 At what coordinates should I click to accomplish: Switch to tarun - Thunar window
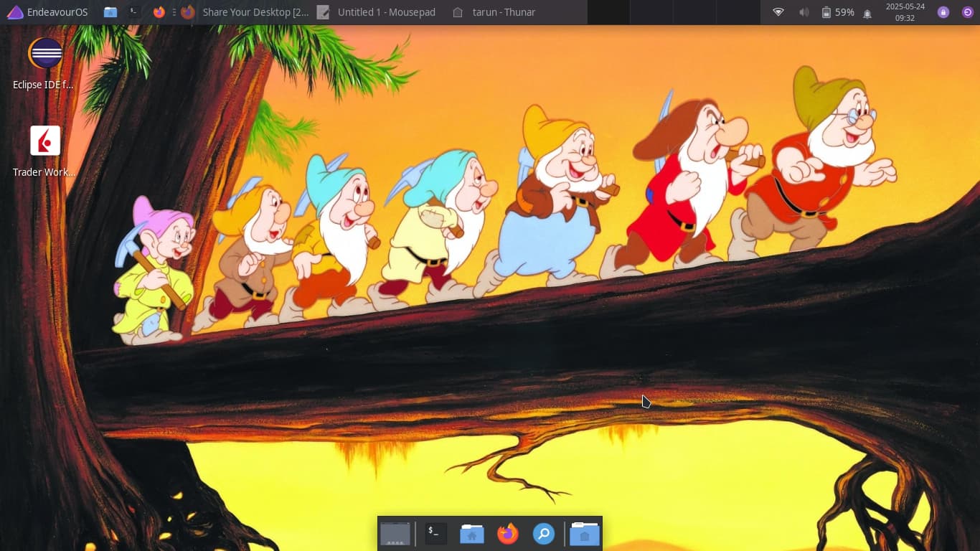494,12
